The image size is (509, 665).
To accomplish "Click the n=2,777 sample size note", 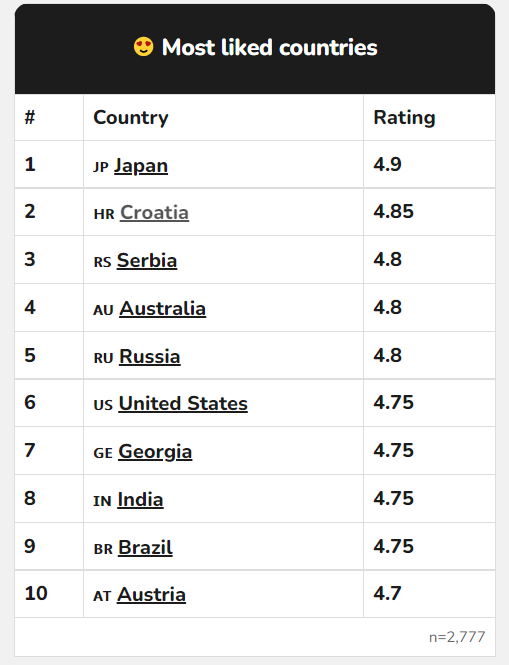I will pos(457,637).
